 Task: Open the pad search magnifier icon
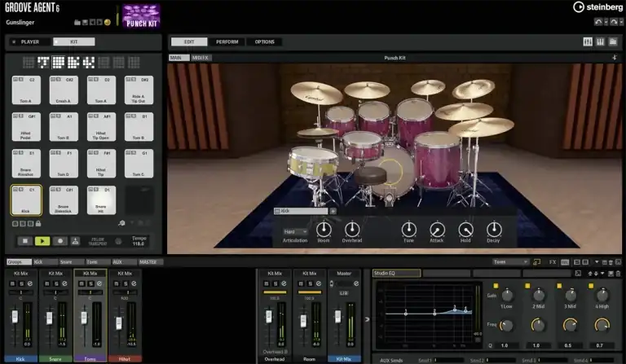coord(121,224)
